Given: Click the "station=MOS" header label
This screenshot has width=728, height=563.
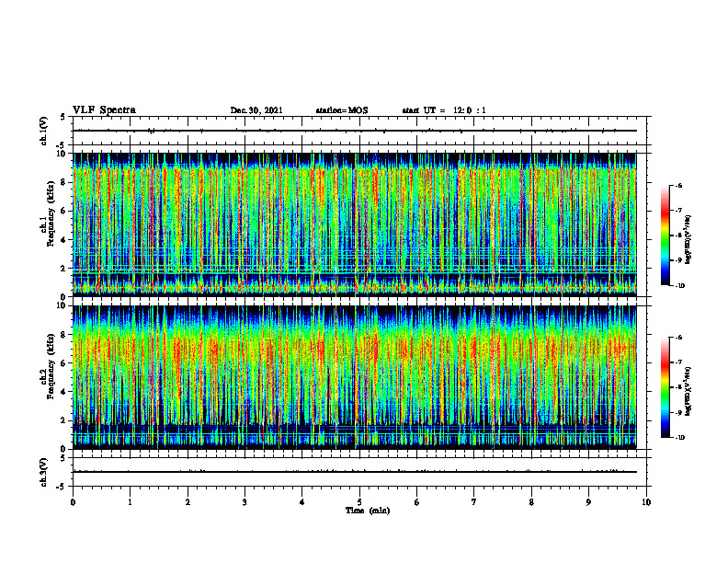Looking at the screenshot, I should point(342,110).
